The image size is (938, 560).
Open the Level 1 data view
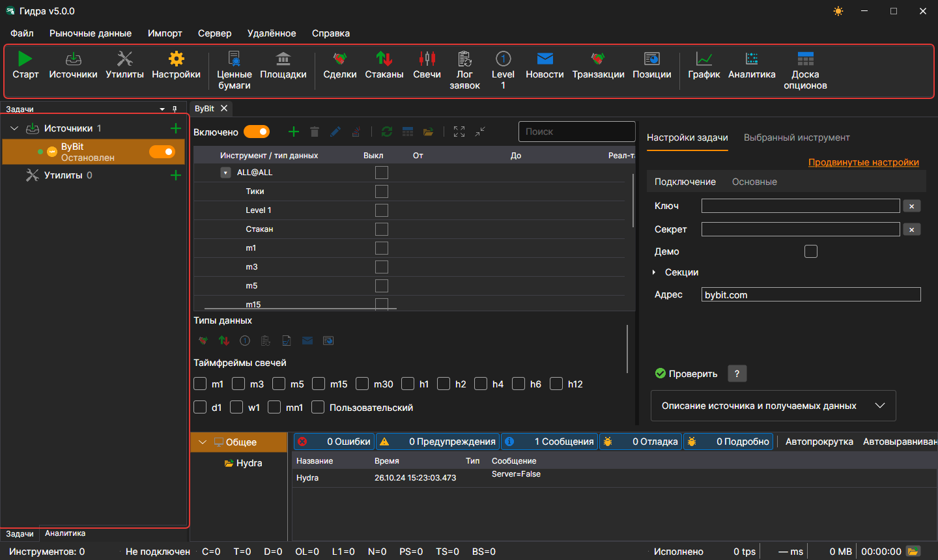coord(503,70)
